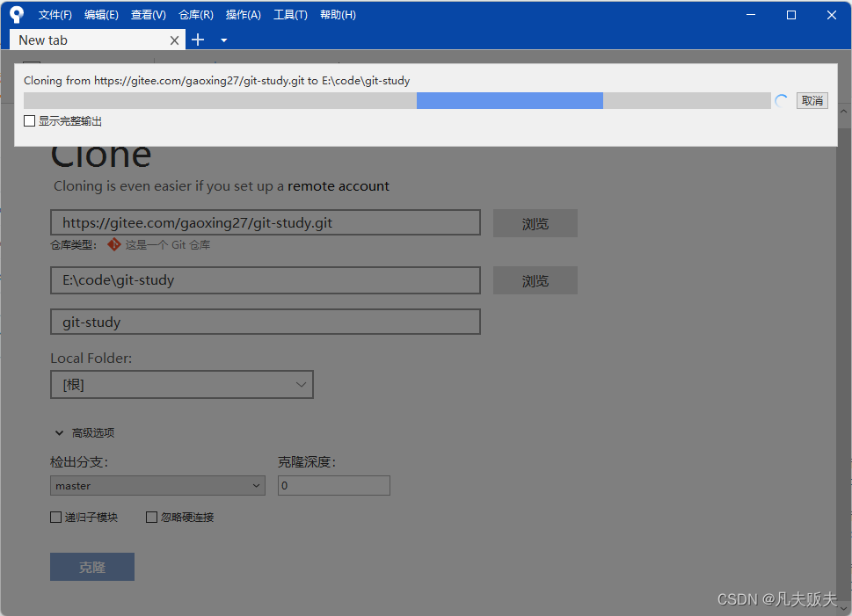The image size is (852, 616).
Task: Browse for destination path with 浏览
Action: (x=535, y=280)
